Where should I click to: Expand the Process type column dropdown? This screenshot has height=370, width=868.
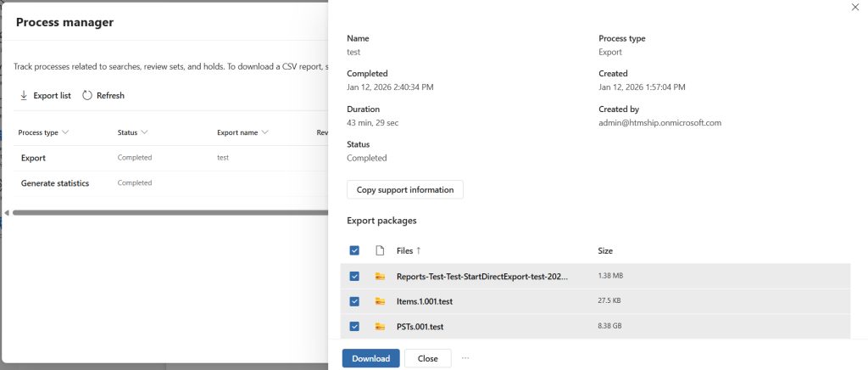click(x=65, y=132)
